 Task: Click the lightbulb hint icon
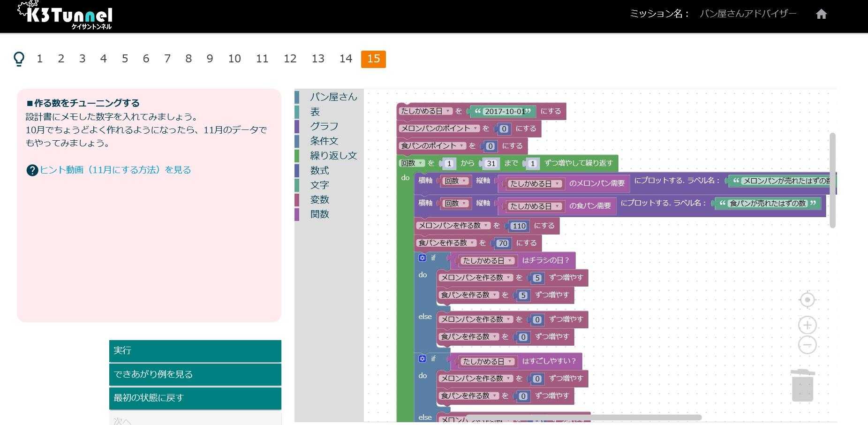19,59
